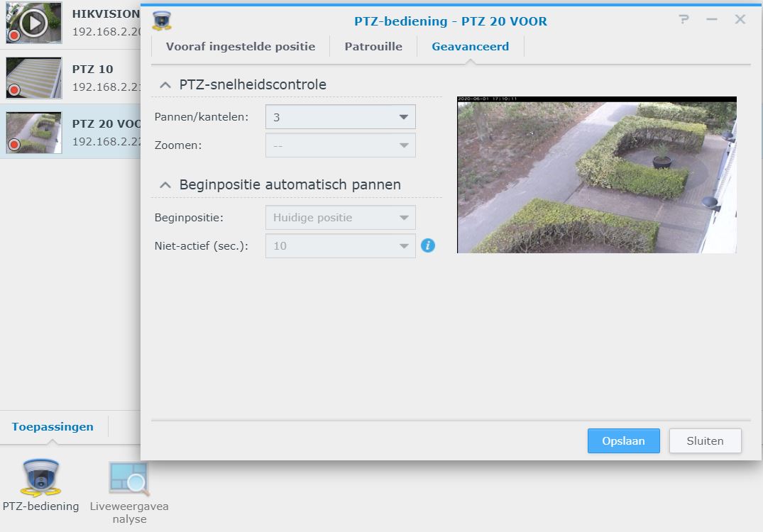763x532 pixels.
Task: Switch to the Vooraf ingestelde positie tab
Action: [x=241, y=46]
